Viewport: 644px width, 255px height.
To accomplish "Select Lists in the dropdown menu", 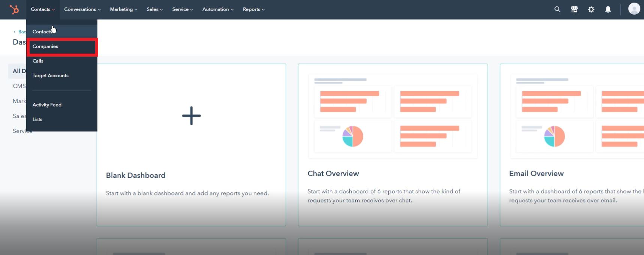I will 62,119.
